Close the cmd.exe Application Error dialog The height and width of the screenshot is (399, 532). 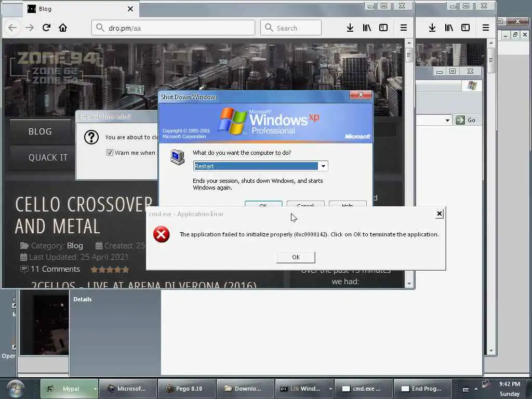(x=440, y=214)
